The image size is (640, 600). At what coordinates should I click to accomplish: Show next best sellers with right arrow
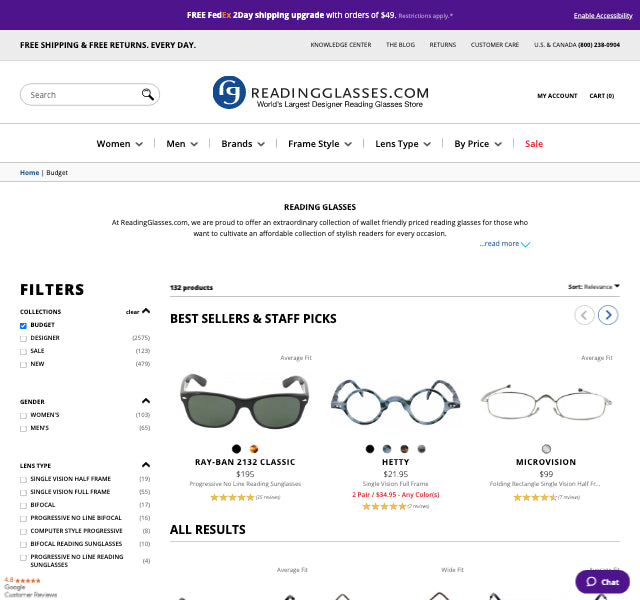tap(608, 315)
